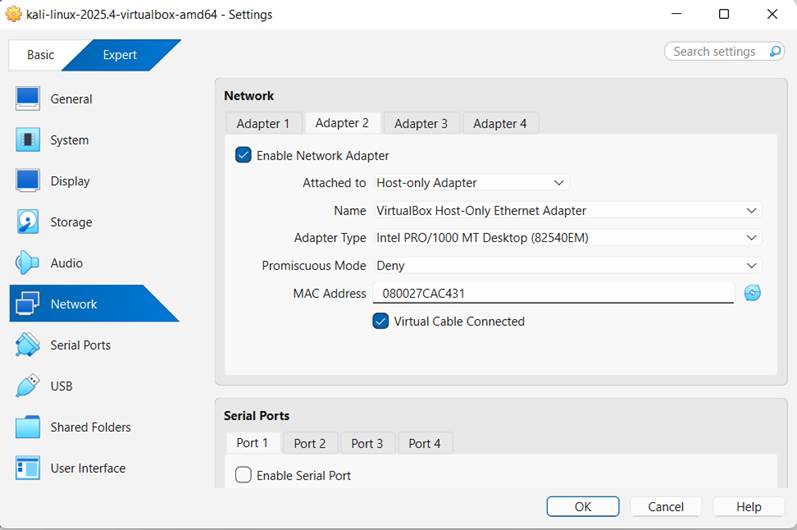Open the Adapter Type dropdown
The width and height of the screenshot is (797, 530).
click(x=567, y=238)
